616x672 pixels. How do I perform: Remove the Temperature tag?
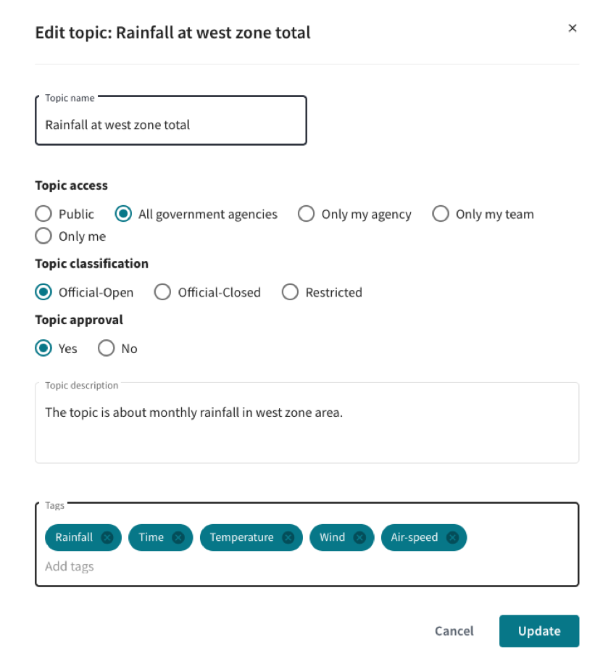tap(288, 537)
